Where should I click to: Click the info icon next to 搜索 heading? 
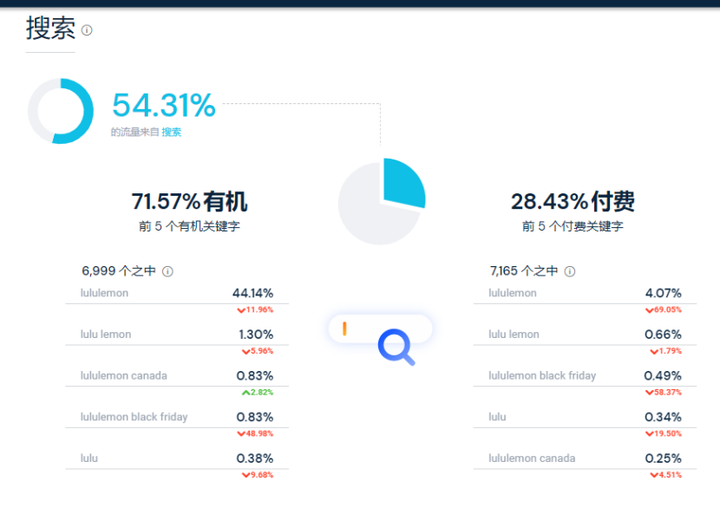pyautogui.click(x=87, y=30)
